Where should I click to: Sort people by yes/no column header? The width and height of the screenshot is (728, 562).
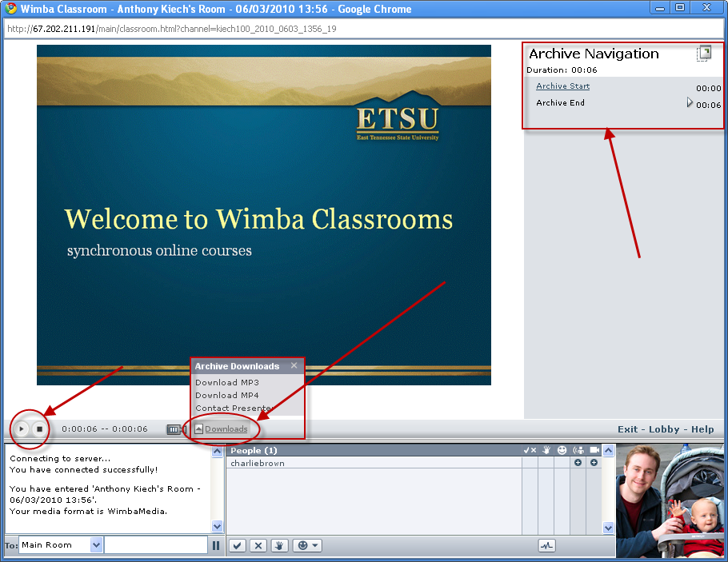[530, 450]
